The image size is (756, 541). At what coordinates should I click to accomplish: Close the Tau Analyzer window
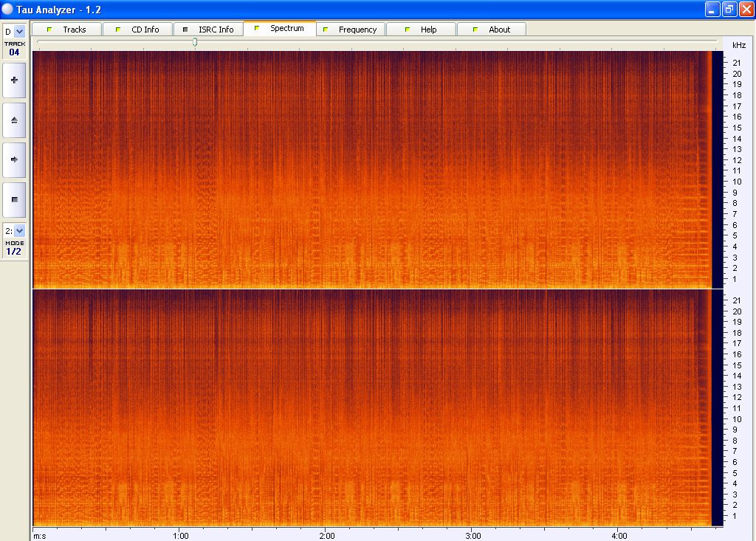[746, 9]
